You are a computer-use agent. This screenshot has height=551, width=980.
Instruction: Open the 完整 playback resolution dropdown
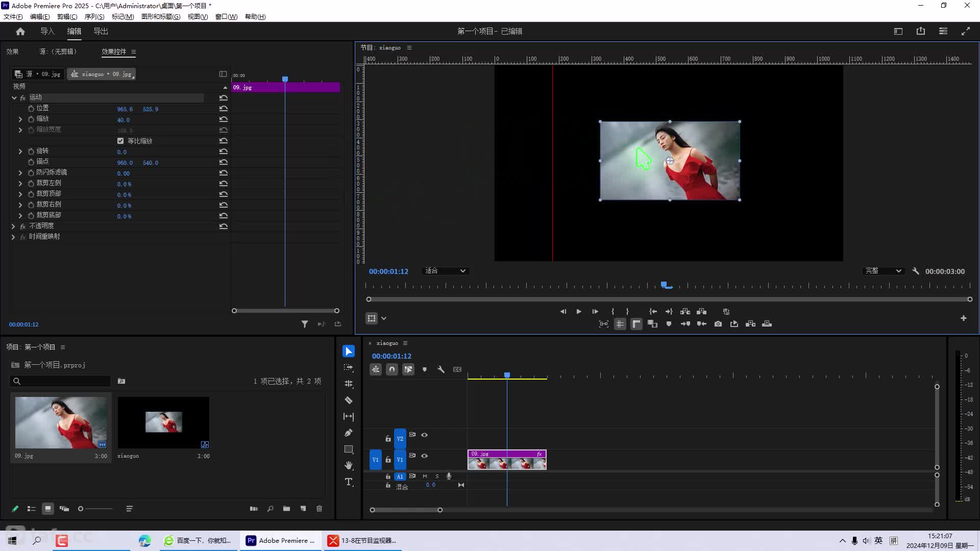click(884, 271)
